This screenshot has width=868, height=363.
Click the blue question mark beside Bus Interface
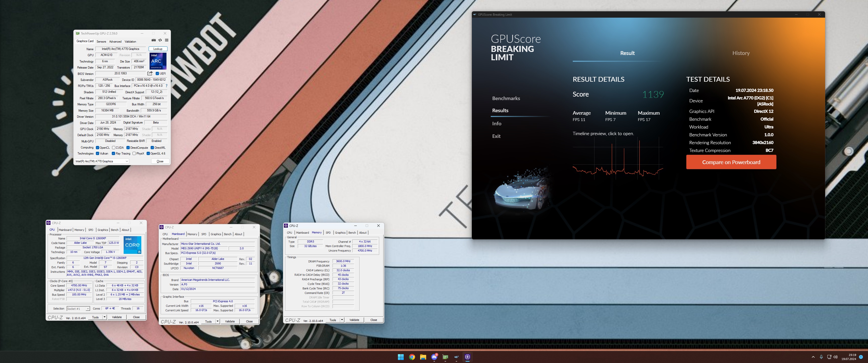click(167, 86)
